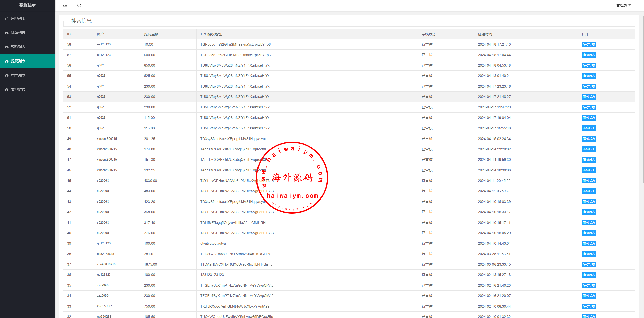
Task: Click the cloud icon beside 客户链接
Action: tap(7, 89)
